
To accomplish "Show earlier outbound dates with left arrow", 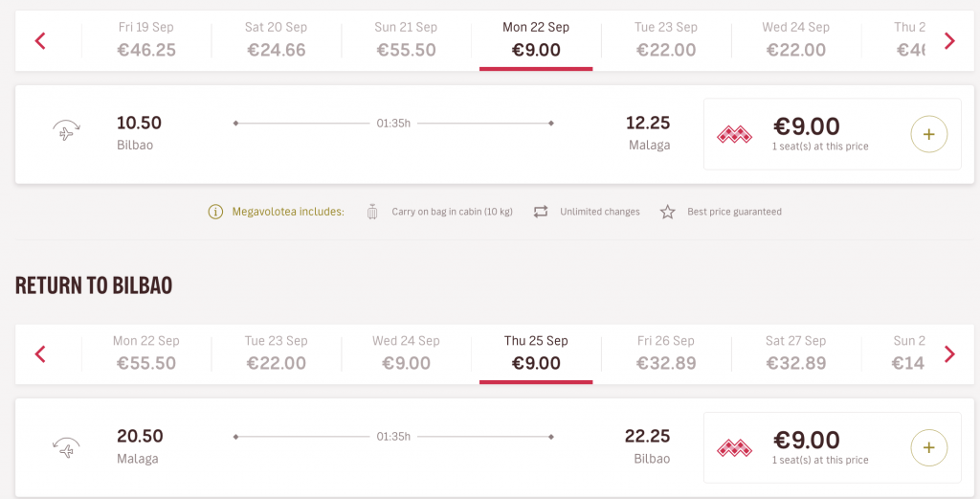I will 40,41.
